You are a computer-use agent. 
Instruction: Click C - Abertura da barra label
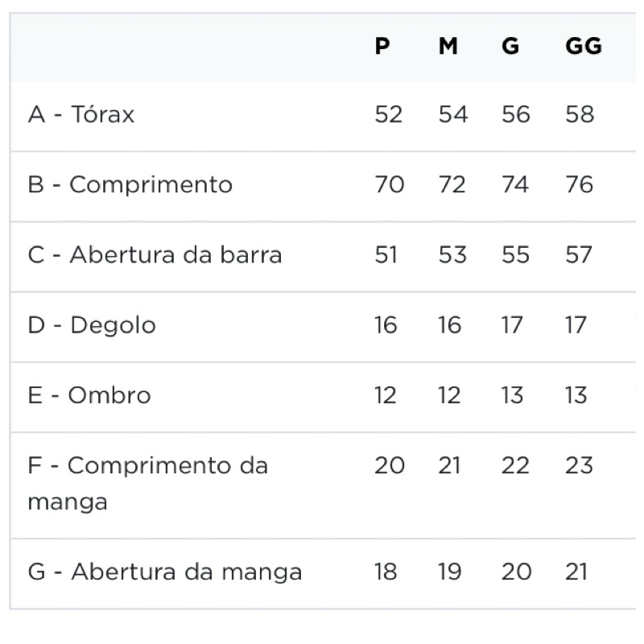pos(155,255)
